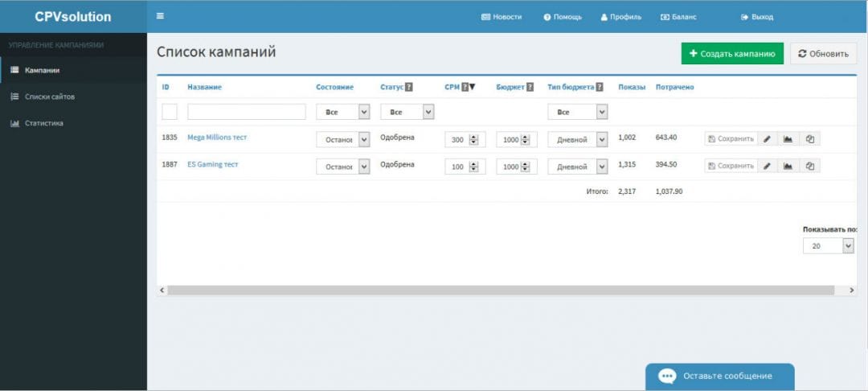This screenshot has height=391, width=868.
Task: Click copy icon for Mega Millions тест
Action: coord(810,139)
